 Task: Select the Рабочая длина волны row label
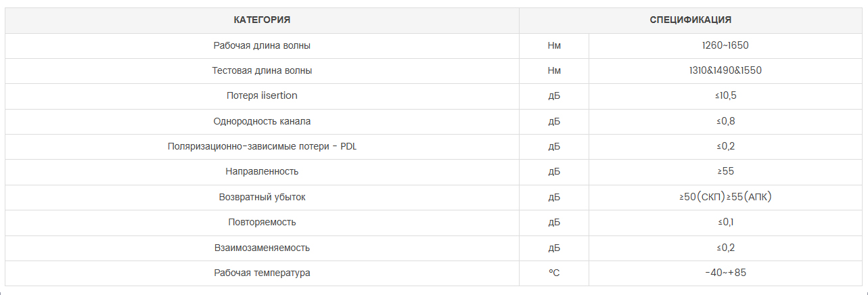click(x=262, y=46)
